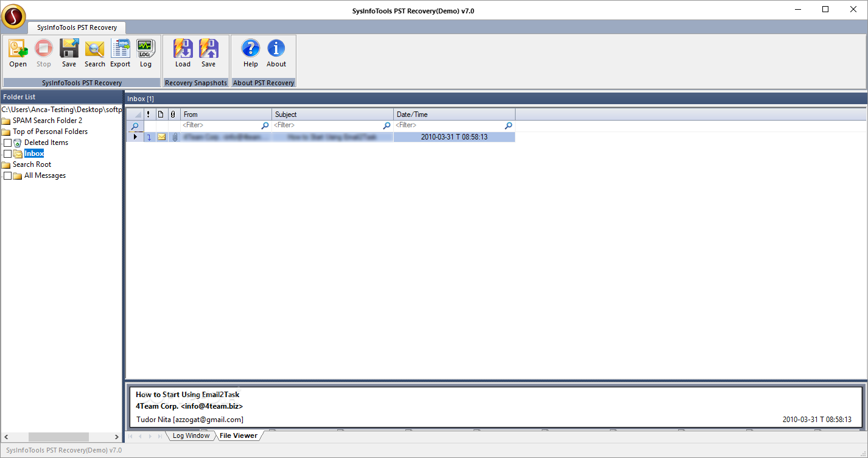Select the SysInfoTools PST Recovery ribbon tab

pos(76,27)
